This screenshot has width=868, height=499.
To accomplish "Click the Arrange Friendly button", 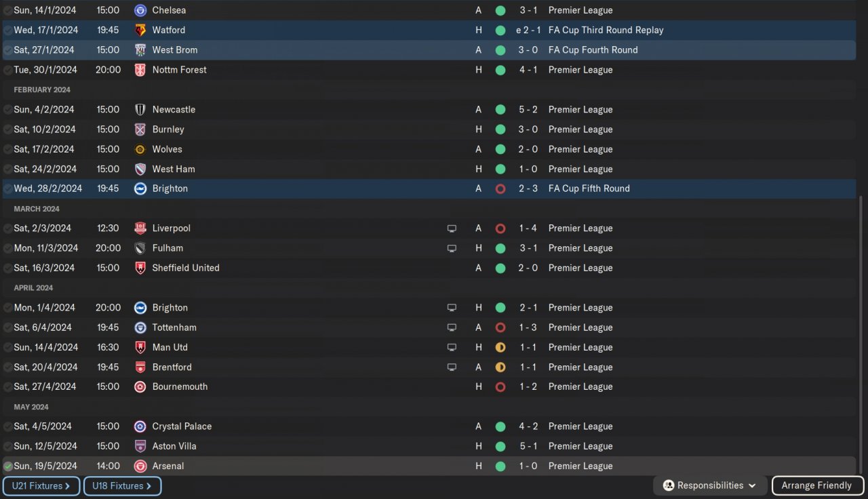I will (816, 485).
